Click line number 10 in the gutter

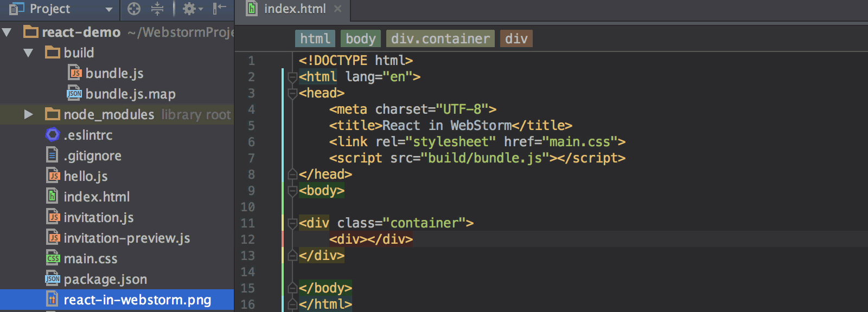click(248, 207)
